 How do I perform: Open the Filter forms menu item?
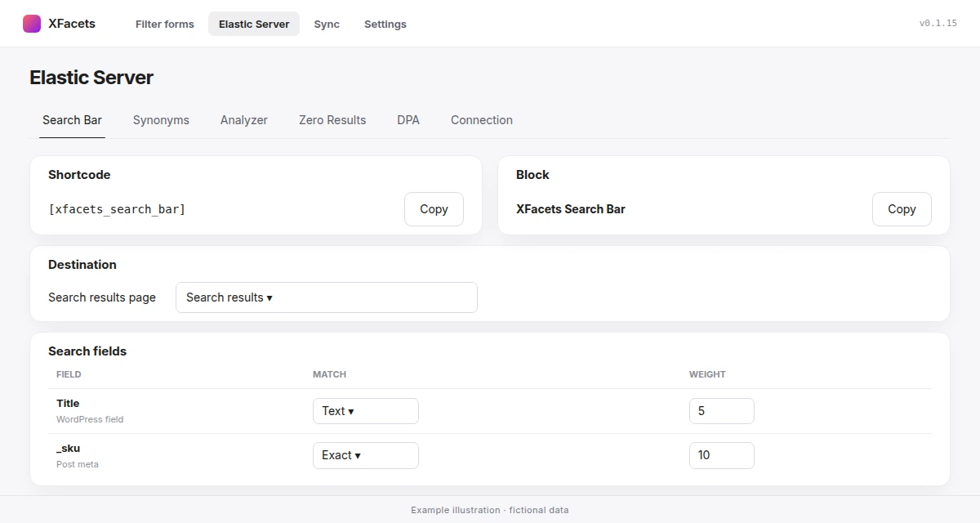coord(165,24)
